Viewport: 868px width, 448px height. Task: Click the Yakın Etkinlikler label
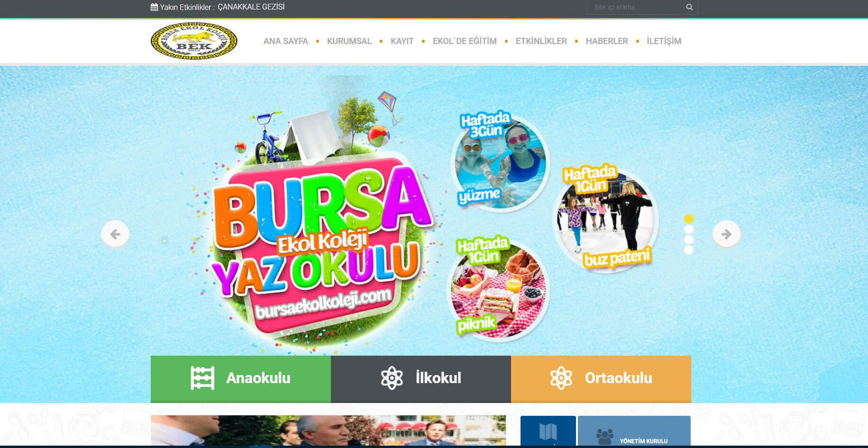tap(187, 7)
